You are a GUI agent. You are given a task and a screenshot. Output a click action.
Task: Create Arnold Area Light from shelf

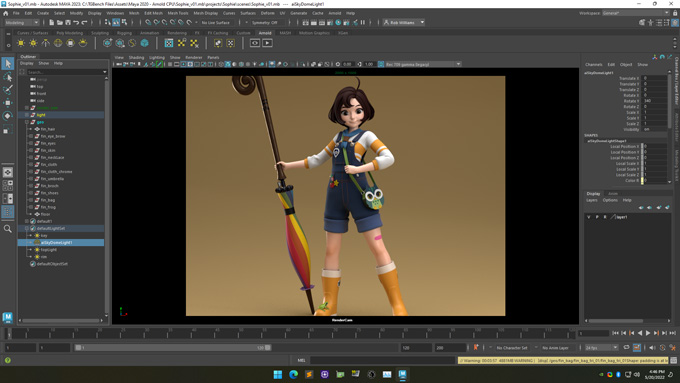point(21,43)
